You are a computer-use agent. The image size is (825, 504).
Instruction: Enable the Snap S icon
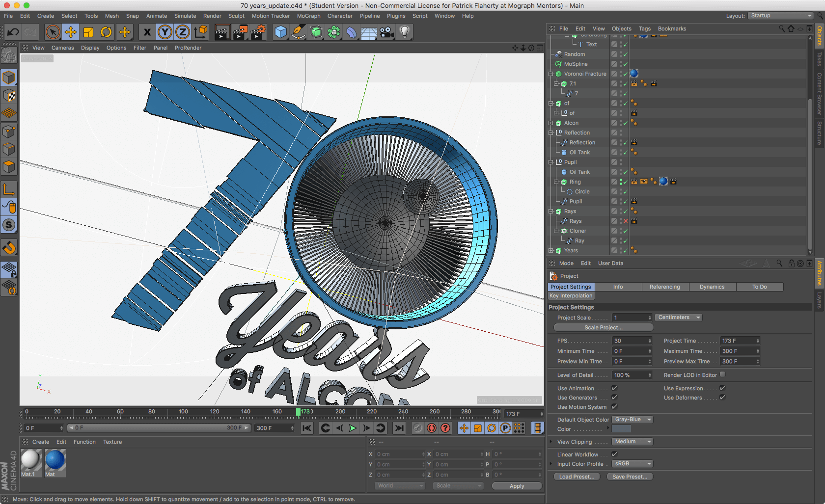point(9,225)
